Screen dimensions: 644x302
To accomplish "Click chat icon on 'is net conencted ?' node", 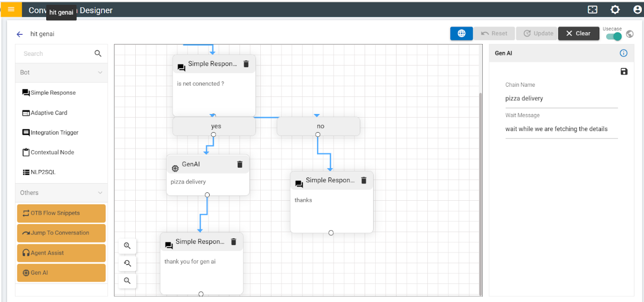I will [x=181, y=68].
